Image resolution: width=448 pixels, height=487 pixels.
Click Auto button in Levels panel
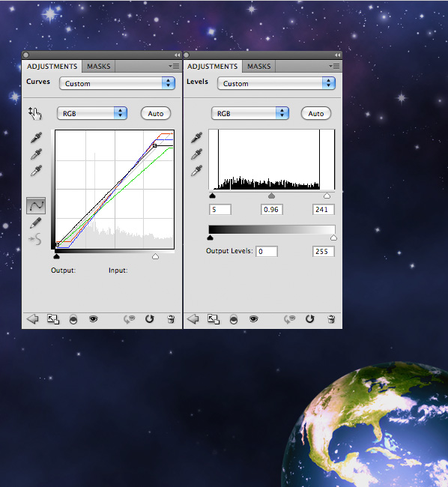tap(316, 113)
